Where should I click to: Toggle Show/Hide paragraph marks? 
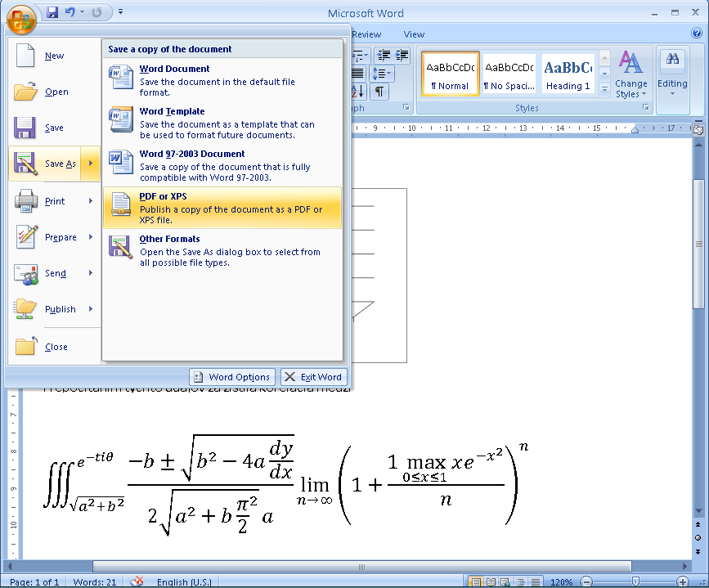point(379,92)
